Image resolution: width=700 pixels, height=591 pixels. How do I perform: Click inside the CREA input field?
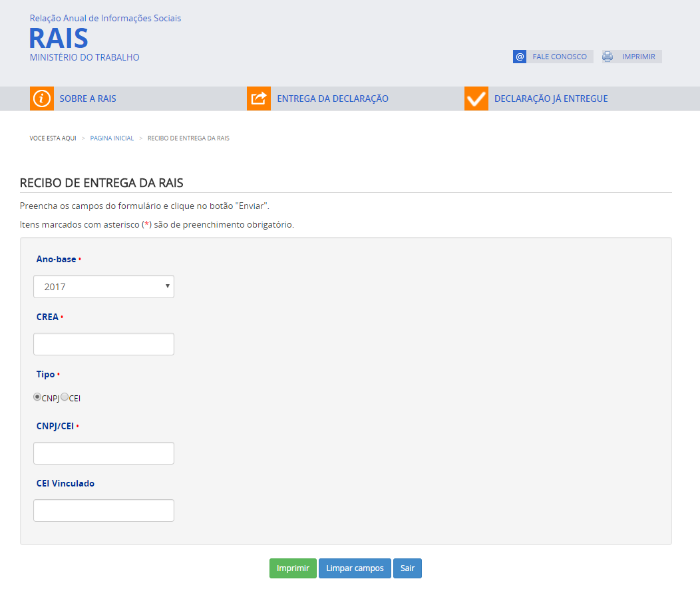point(103,343)
